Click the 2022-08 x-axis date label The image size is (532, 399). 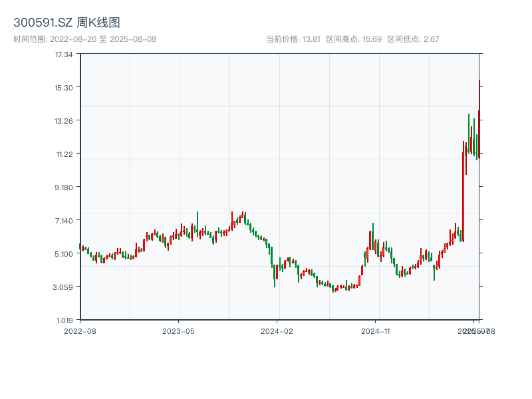[x=80, y=331]
